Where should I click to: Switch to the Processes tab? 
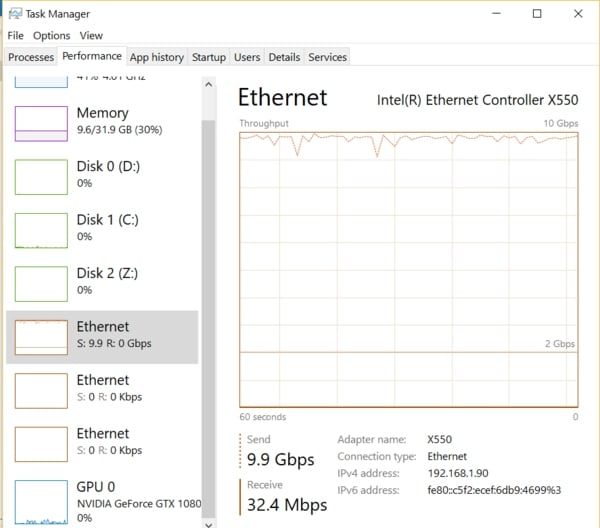click(31, 57)
